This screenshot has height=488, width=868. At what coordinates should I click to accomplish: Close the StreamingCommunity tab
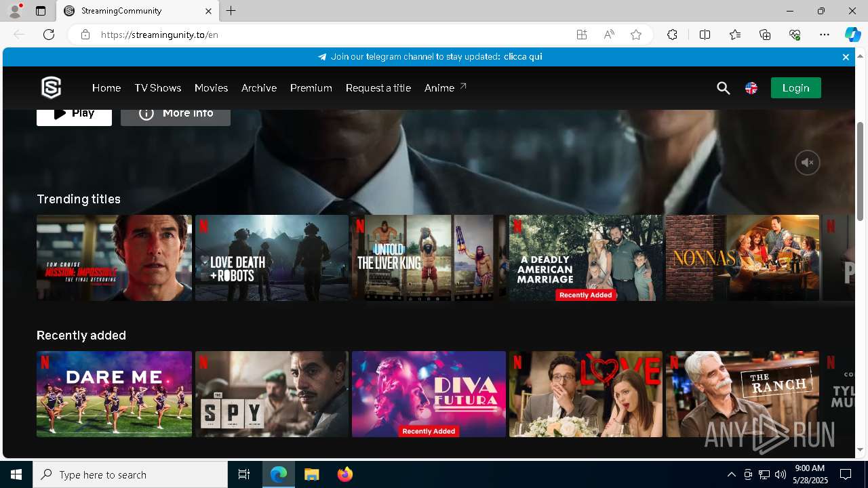[x=208, y=11]
